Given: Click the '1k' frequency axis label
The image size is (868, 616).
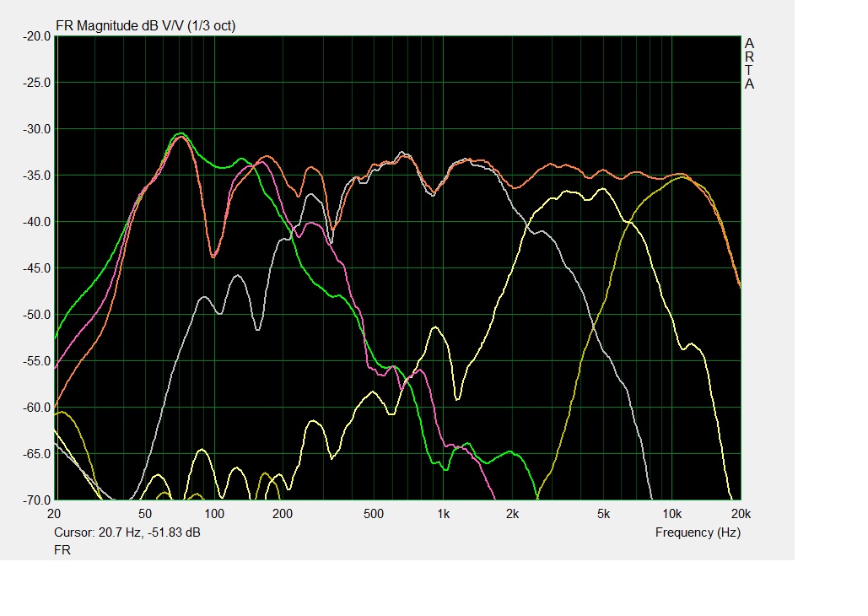Looking at the screenshot, I should tap(444, 514).
